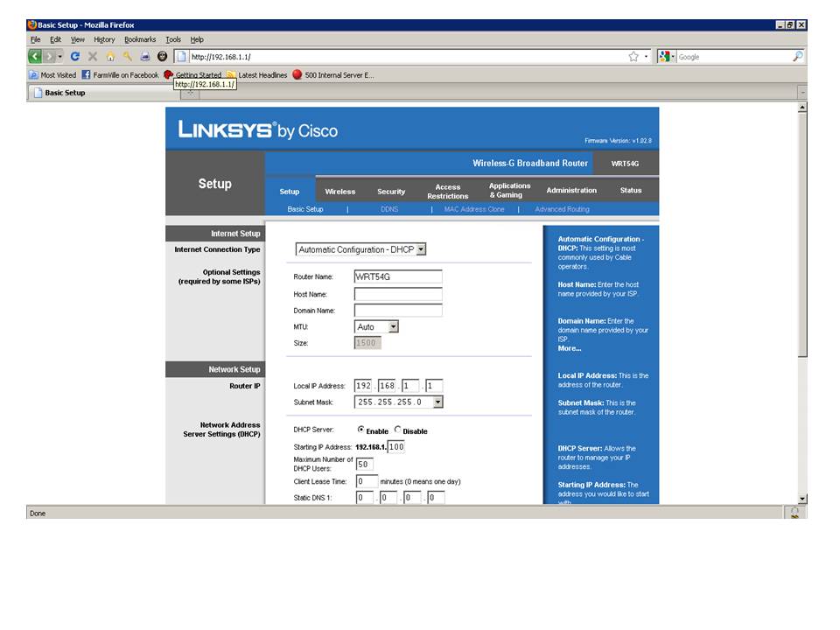Click the key icon in the toolbar
The width and height of the screenshot is (840, 630).
(x=128, y=56)
